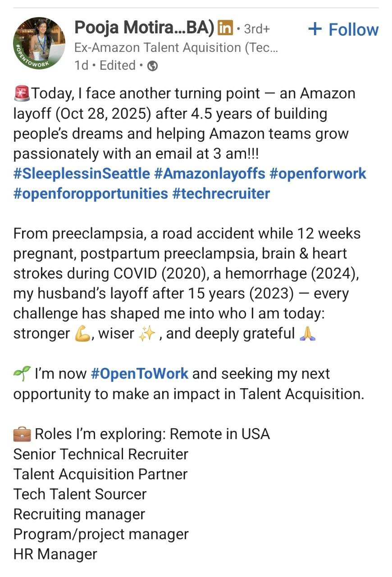
Task: Click the seedling emoji
Action: point(22,374)
